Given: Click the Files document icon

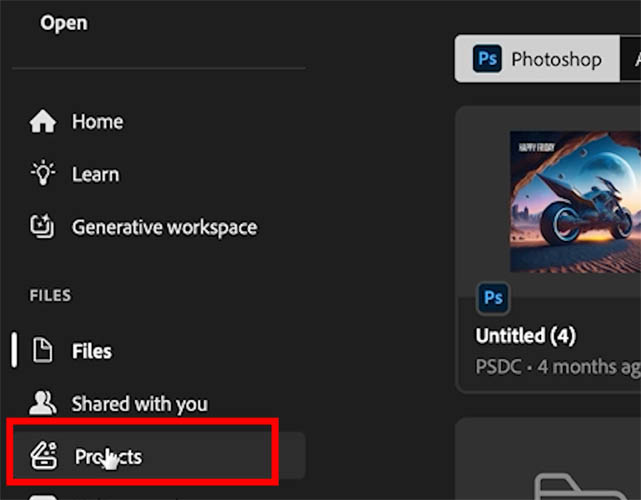Looking at the screenshot, I should tap(43, 350).
